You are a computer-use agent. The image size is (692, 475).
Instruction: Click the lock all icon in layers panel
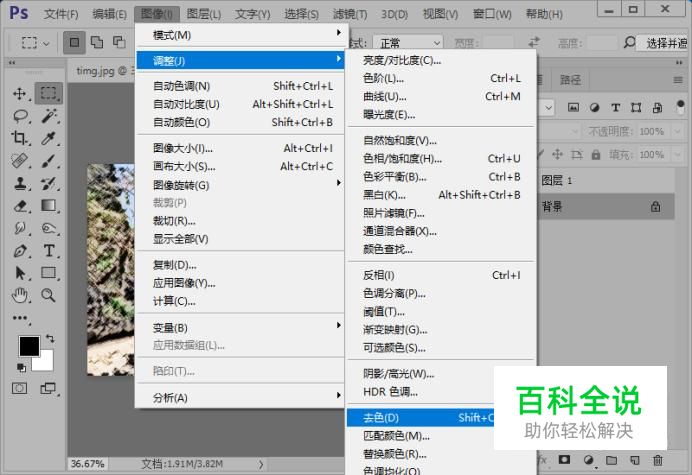click(x=596, y=155)
